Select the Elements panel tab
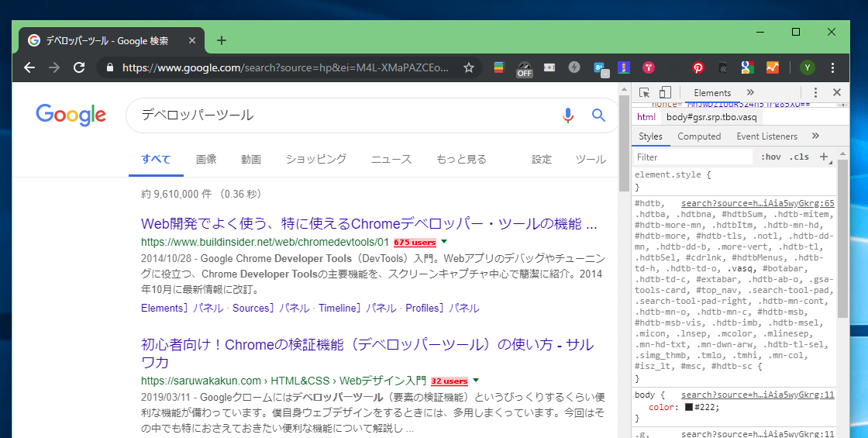This screenshot has width=868, height=438. 712,92
